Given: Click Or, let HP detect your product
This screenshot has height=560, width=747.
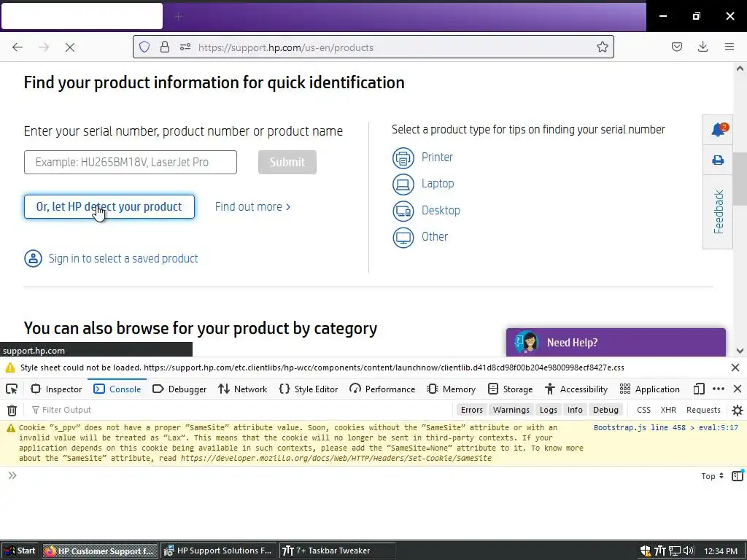Looking at the screenshot, I should tap(109, 206).
